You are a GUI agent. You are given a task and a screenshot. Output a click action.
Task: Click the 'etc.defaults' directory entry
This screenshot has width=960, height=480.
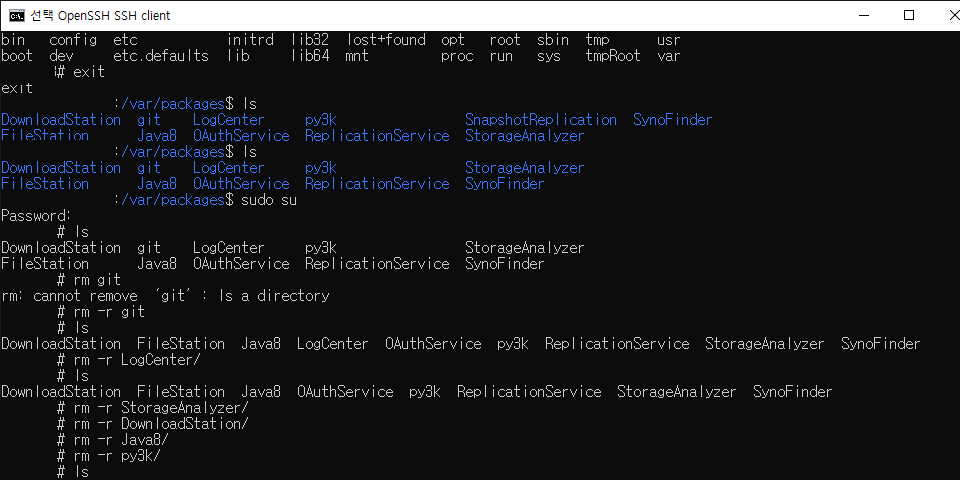tap(161, 56)
